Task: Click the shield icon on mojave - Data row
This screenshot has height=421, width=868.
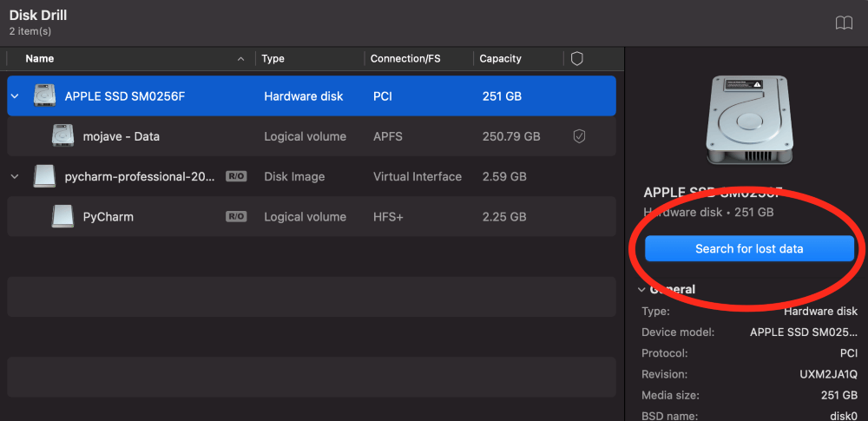Action: coord(579,136)
